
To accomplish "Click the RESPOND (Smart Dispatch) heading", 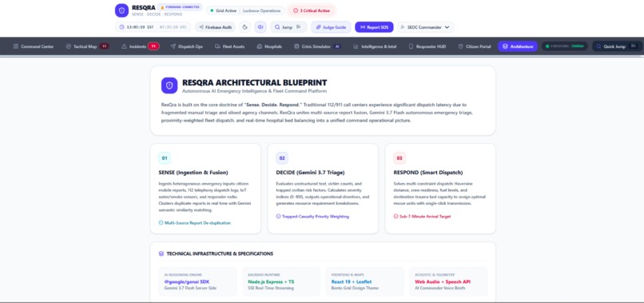I will [428, 173].
